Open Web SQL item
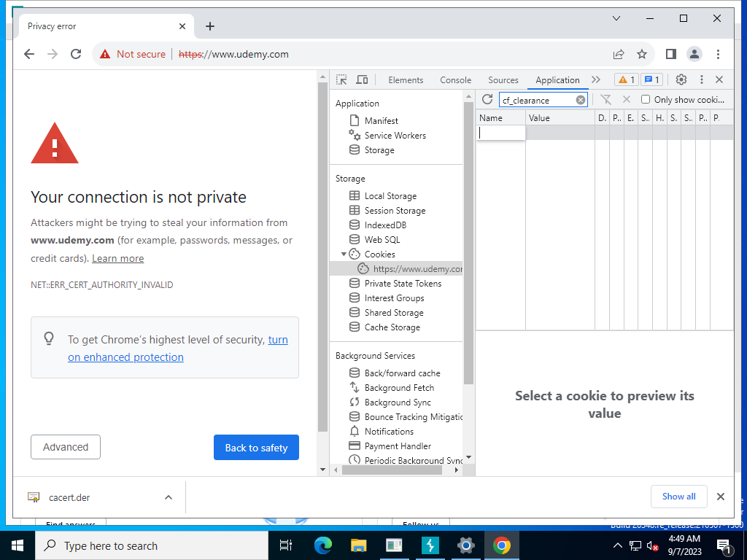747x560 pixels. point(382,239)
